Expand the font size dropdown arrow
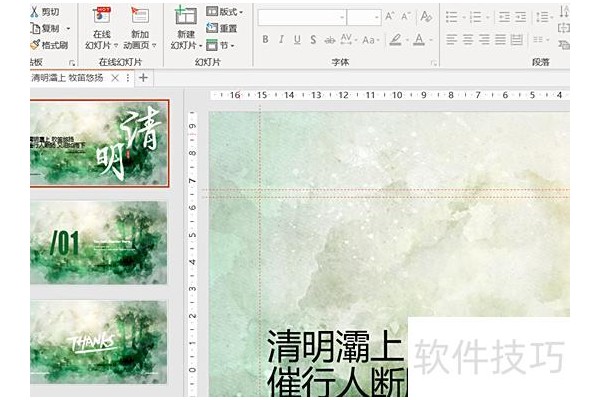Image resolution: width=600 pixels, height=400 pixels. coord(377,18)
